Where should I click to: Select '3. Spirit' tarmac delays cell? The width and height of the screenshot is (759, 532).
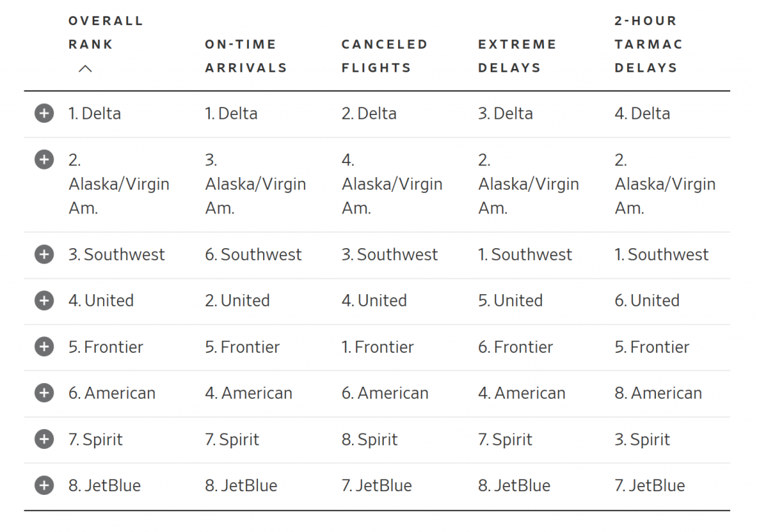click(x=642, y=439)
